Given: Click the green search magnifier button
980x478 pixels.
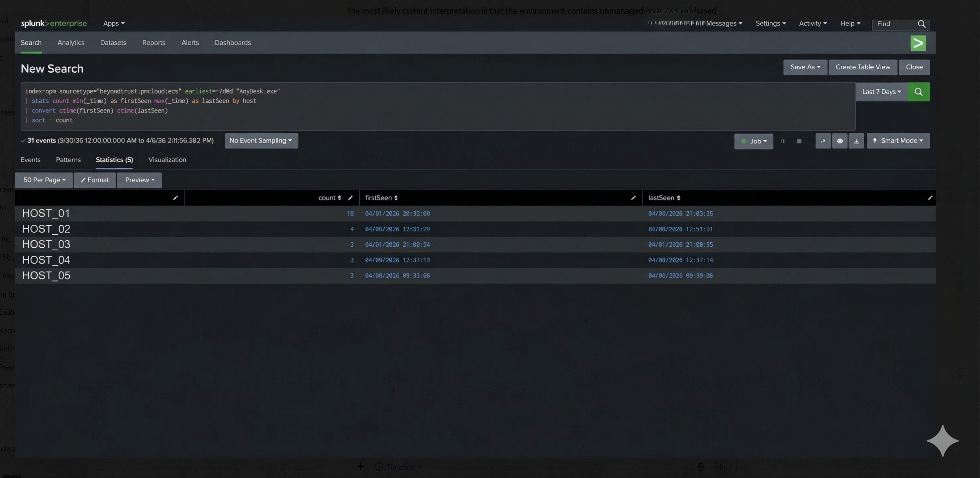Looking at the screenshot, I should point(918,92).
